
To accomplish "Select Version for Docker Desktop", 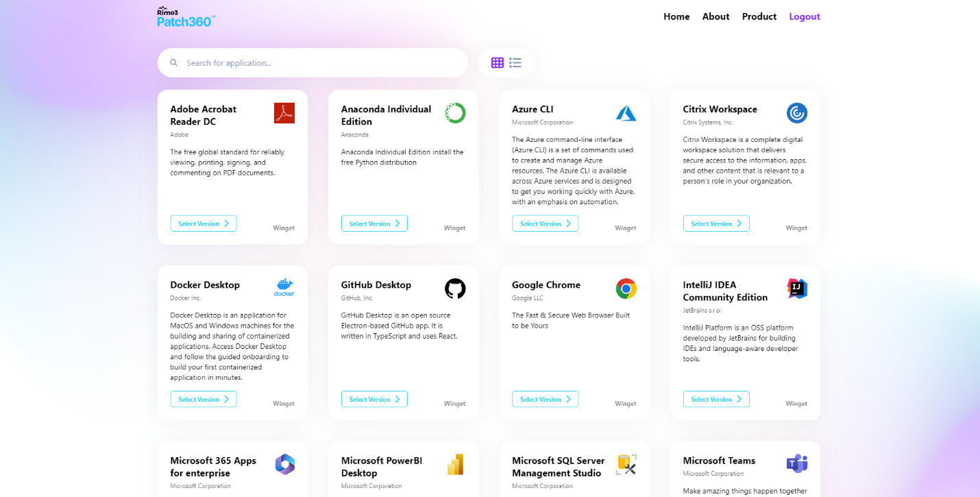I will click(204, 399).
